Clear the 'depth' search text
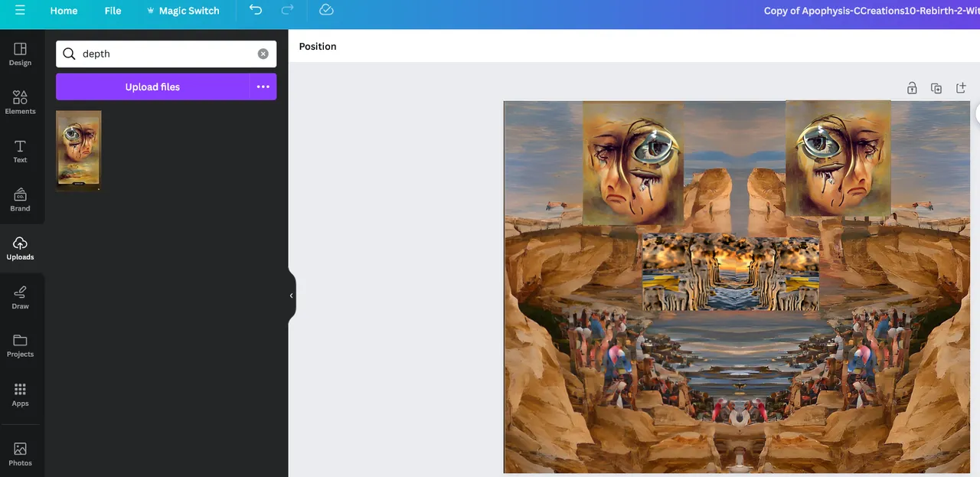The width and height of the screenshot is (980, 477). click(x=263, y=54)
